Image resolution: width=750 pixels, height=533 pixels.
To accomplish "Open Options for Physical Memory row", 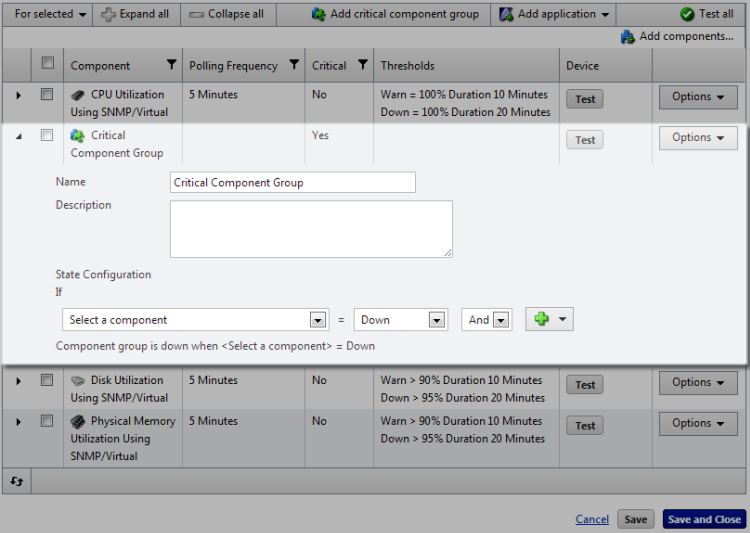I will (x=698, y=424).
